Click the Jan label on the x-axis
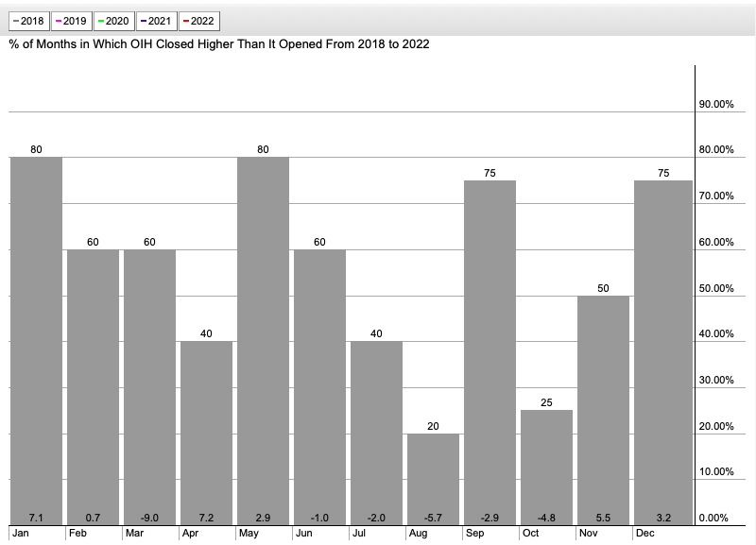 [x=20, y=533]
